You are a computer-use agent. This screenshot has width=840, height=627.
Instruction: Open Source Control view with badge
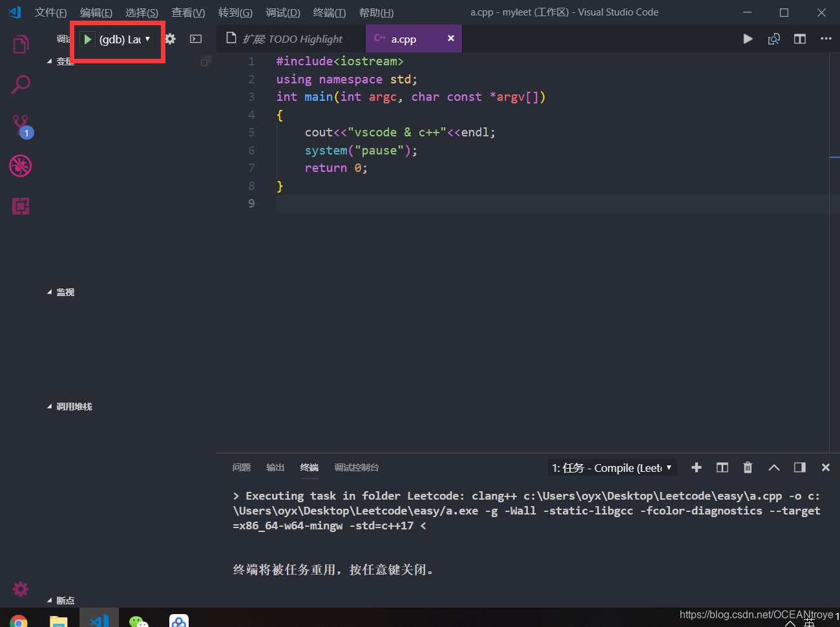pyautogui.click(x=22, y=126)
